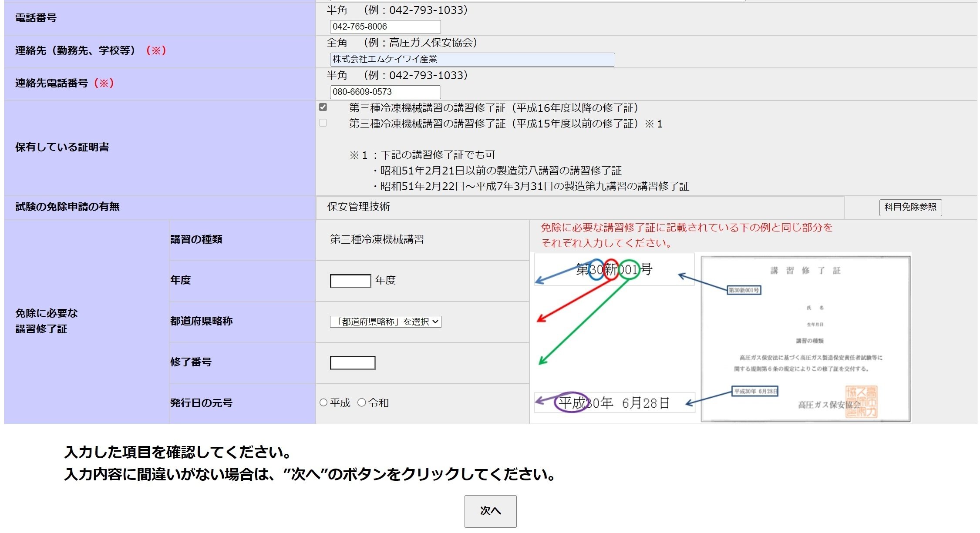
Task: Check the 平成16年度以降の修了証 checkbox
Action: tap(323, 107)
